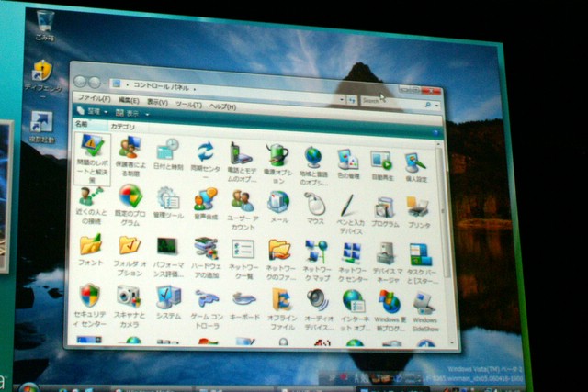Viewport: 588px width, 392px height.
Task: Open キーボード (Keyboard) settings icon
Action: click(244, 306)
